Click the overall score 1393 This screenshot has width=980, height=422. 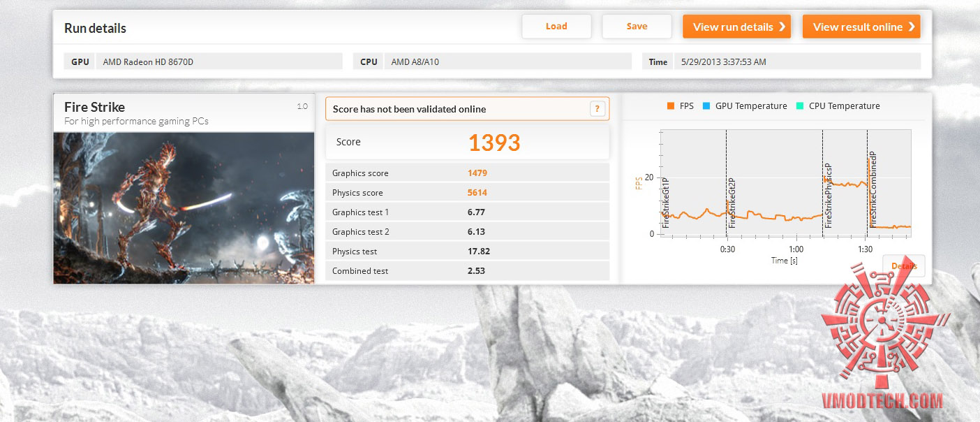coord(494,143)
